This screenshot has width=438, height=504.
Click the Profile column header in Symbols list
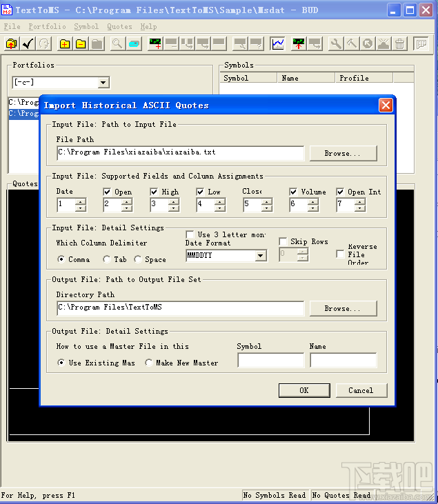pyautogui.click(x=364, y=78)
